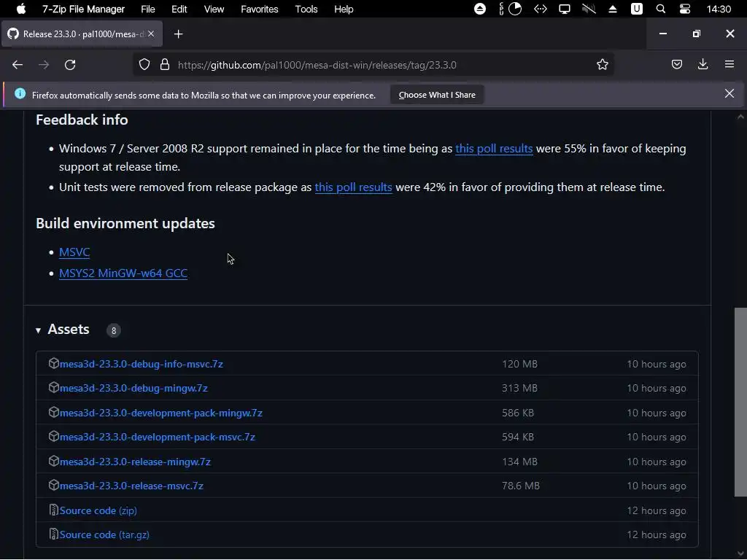Screen dimensions: 747x560
Task: Click the Build environment updates heading
Action: (125, 223)
